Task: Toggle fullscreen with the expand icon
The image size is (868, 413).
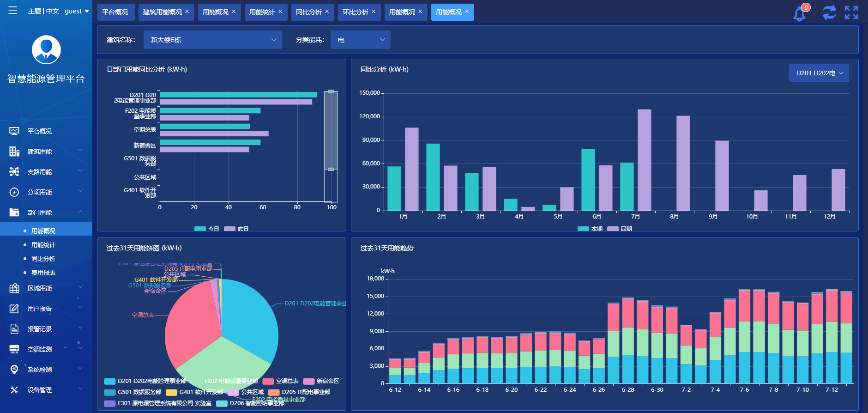Action: pos(851,12)
